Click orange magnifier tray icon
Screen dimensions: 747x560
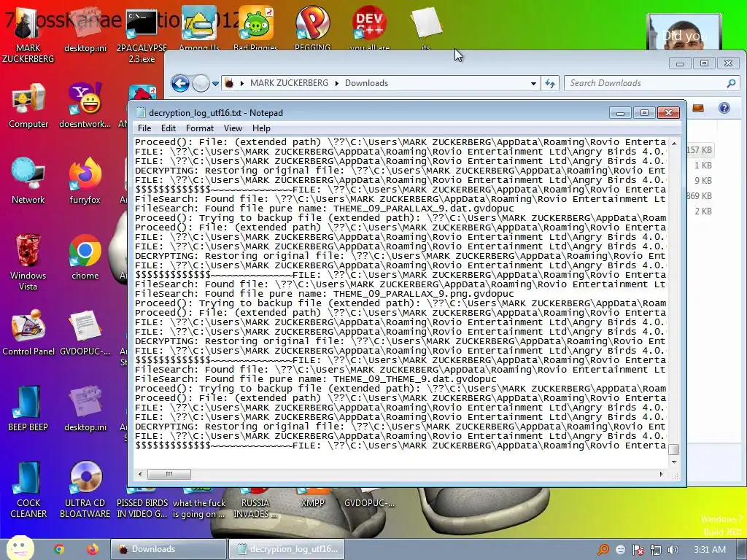[603, 550]
